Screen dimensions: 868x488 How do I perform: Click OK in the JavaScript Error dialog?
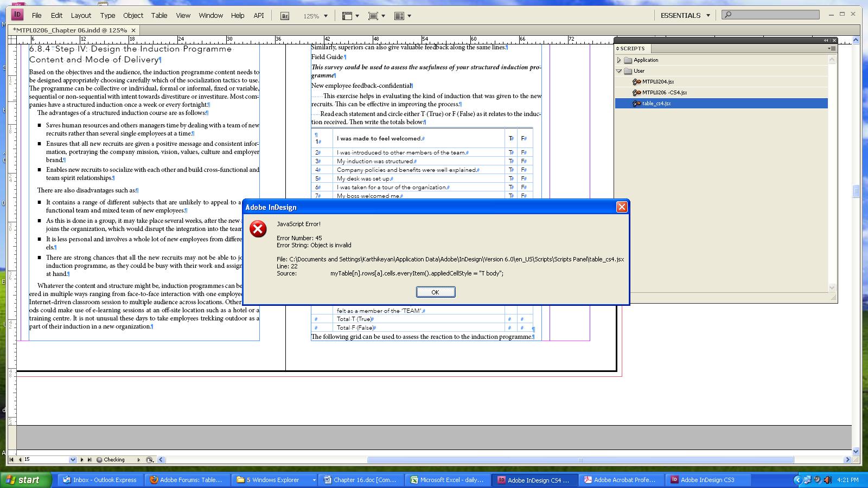[435, 292]
